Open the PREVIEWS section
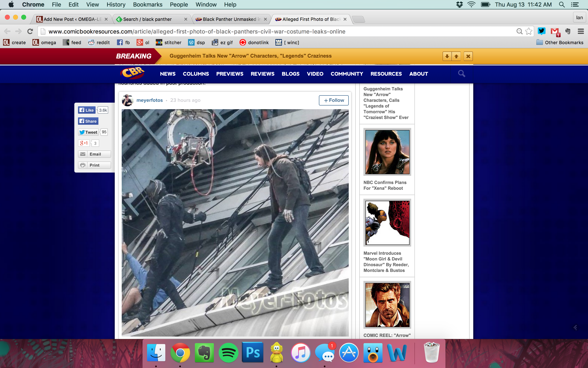The width and height of the screenshot is (588, 368). (x=230, y=74)
